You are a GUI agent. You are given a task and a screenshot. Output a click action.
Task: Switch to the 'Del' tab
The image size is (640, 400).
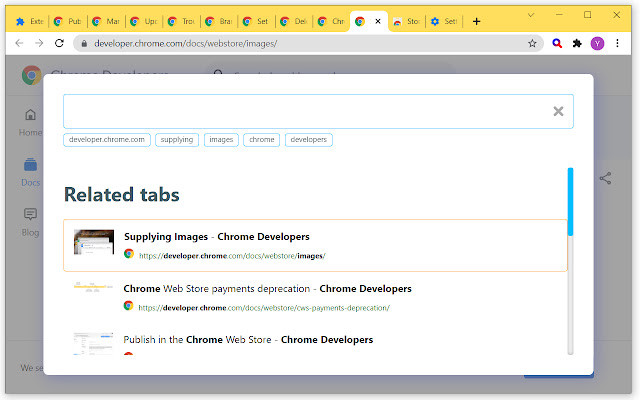(x=294, y=21)
